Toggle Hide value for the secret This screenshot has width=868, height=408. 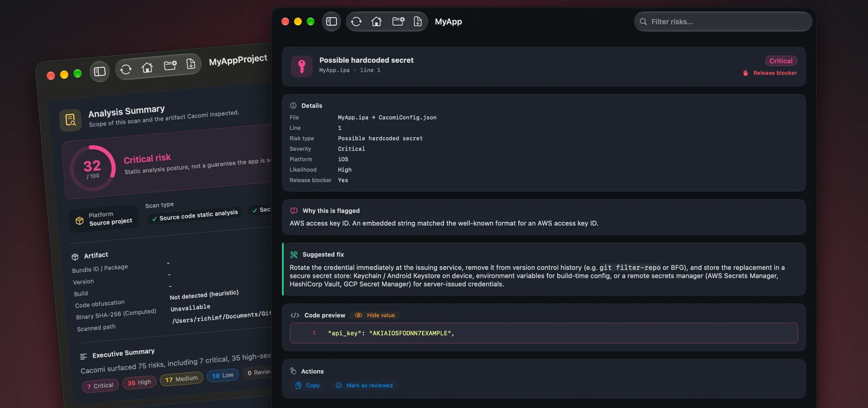click(375, 315)
